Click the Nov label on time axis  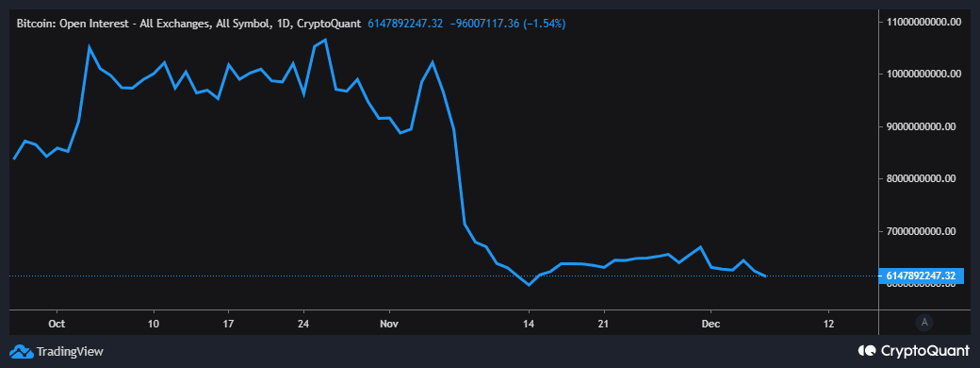point(389,324)
